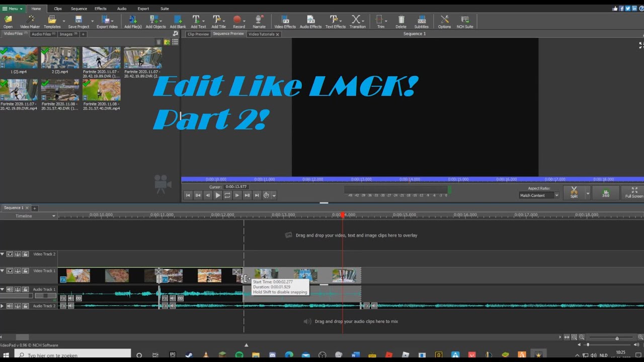This screenshot has width=644, height=362.
Task: Open the Subtitles tool
Action: coord(421,22)
